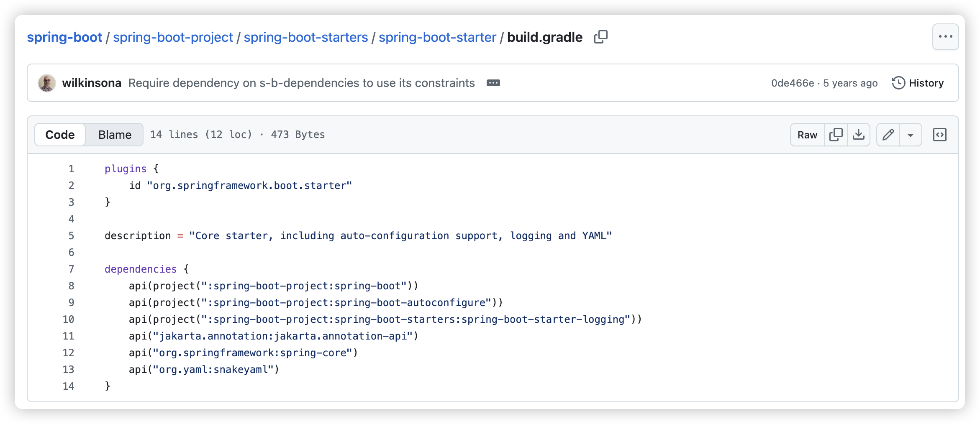Image resolution: width=980 pixels, height=424 pixels.
Task: Open the Raw file view
Action: click(807, 135)
